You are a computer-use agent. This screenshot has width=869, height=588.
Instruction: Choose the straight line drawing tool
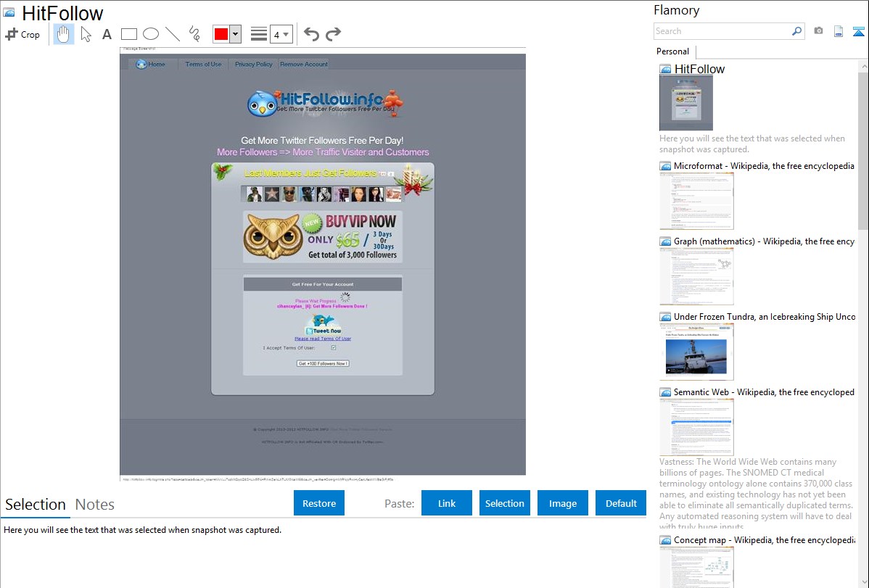[x=173, y=34]
